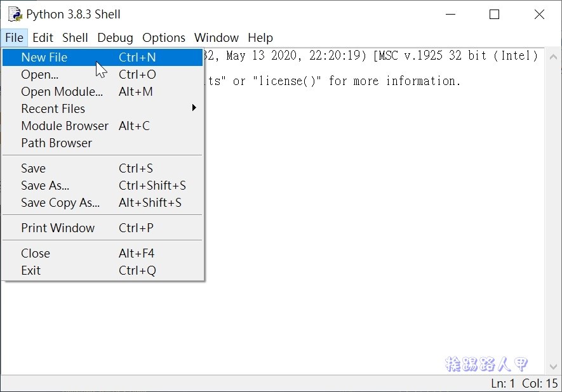Viewport: 562px width, 392px height.
Task: Open the File menu
Action: pyautogui.click(x=15, y=37)
